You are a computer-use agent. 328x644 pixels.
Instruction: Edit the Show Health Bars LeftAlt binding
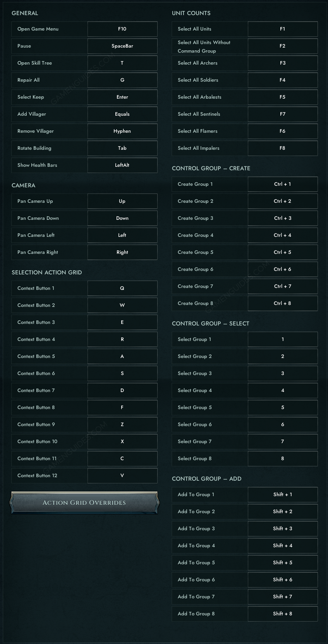pos(122,165)
